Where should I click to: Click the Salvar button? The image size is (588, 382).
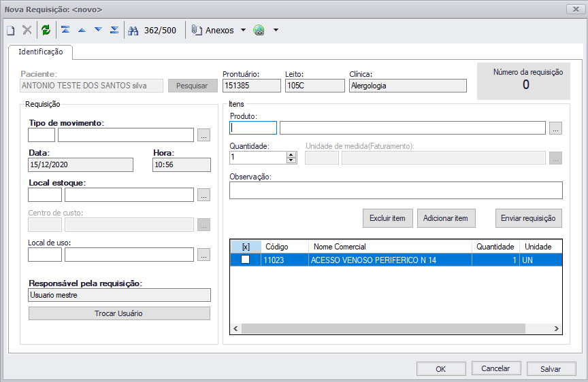coord(551,369)
